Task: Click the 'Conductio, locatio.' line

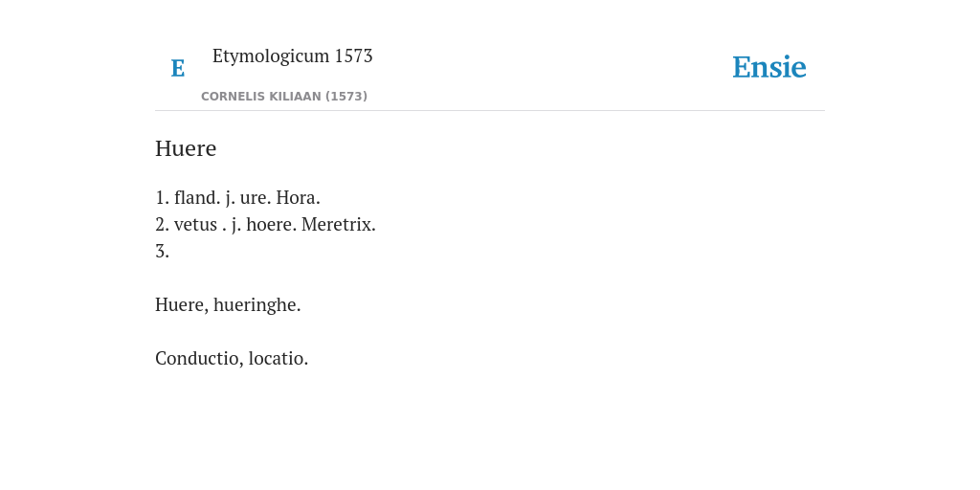Action: click(x=232, y=358)
